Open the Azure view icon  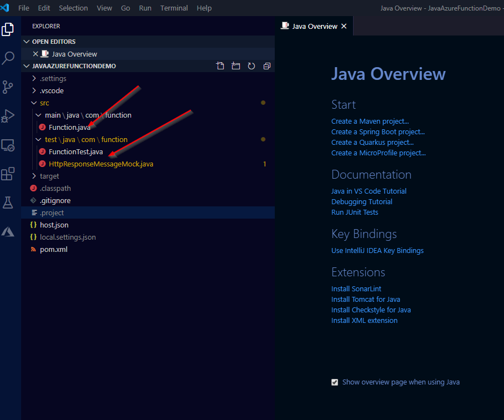(8, 231)
